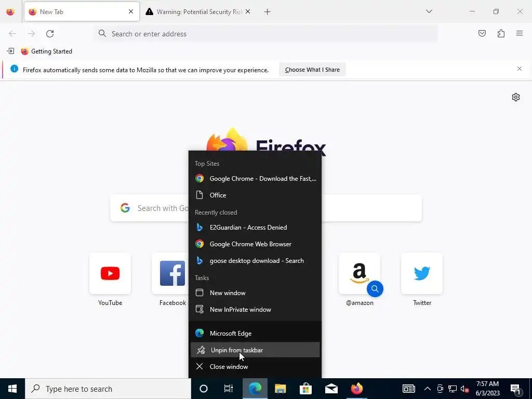Reload the page with the refresh icon
This screenshot has height=399, width=532.
point(50,34)
